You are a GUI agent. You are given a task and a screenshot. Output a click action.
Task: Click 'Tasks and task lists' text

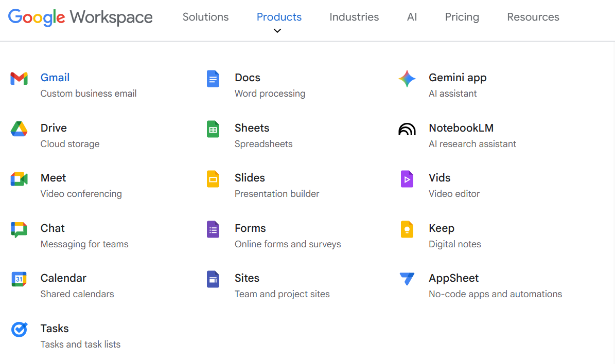(x=80, y=344)
